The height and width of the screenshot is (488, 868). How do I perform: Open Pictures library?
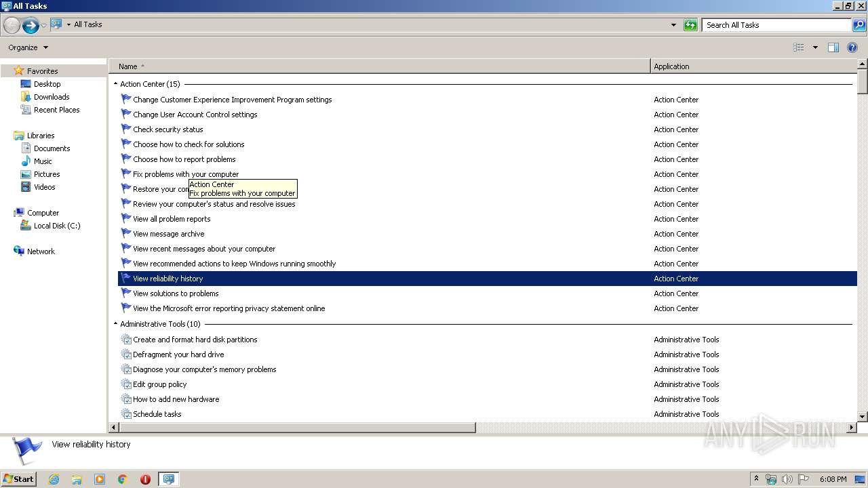[47, 174]
